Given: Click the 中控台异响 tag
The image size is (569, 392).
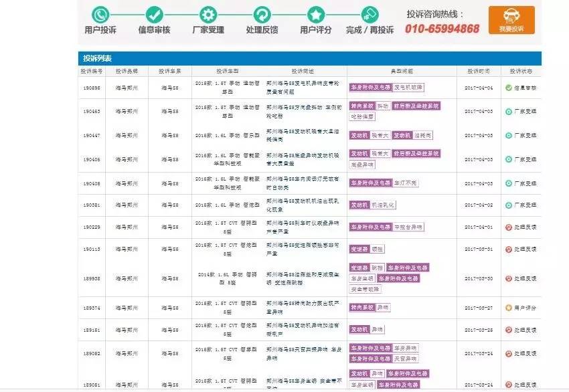Looking at the screenshot, I should (x=408, y=227).
